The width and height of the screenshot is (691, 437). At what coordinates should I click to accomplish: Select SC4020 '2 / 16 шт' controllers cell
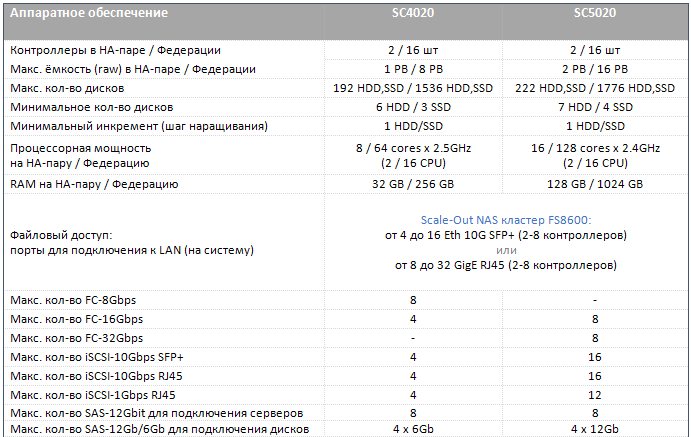point(413,50)
